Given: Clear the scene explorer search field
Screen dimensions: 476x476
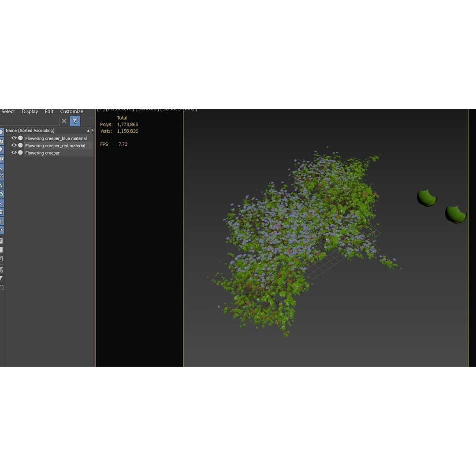Looking at the screenshot, I should [64, 121].
